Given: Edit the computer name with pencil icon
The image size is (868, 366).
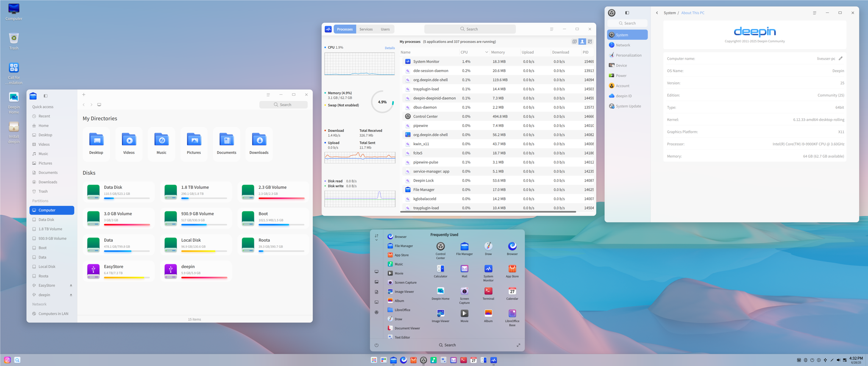Looking at the screenshot, I should click(x=840, y=58).
